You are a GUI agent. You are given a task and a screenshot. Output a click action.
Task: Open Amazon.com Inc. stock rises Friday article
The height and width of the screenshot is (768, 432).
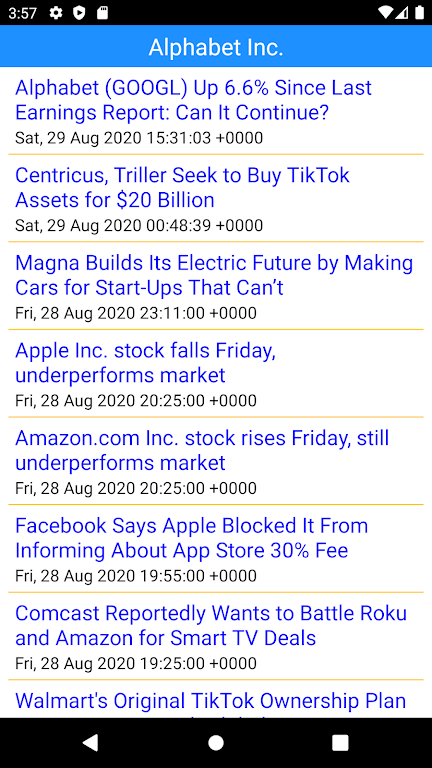tap(216, 461)
